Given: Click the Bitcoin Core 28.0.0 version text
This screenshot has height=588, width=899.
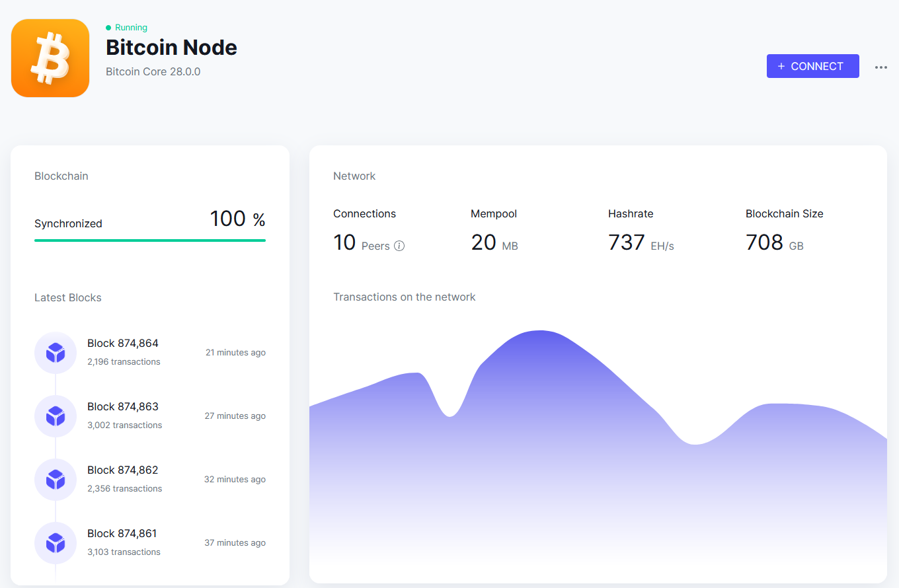Looking at the screenshot, I should click(153, 71).
